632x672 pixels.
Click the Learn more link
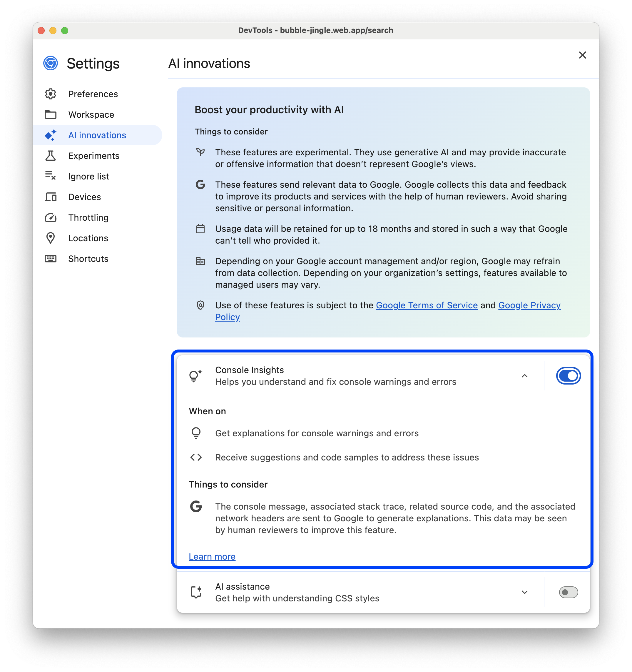[x=212, y=557]
